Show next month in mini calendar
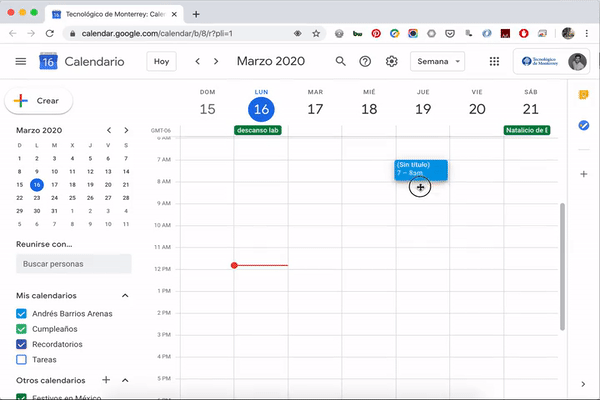 click(x=126, y=130)
